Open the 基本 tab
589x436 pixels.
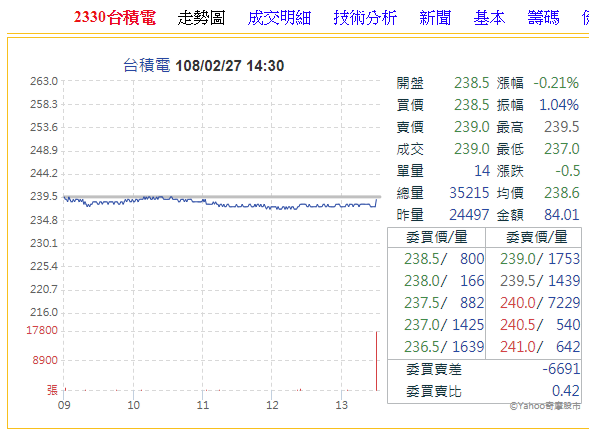489,18
